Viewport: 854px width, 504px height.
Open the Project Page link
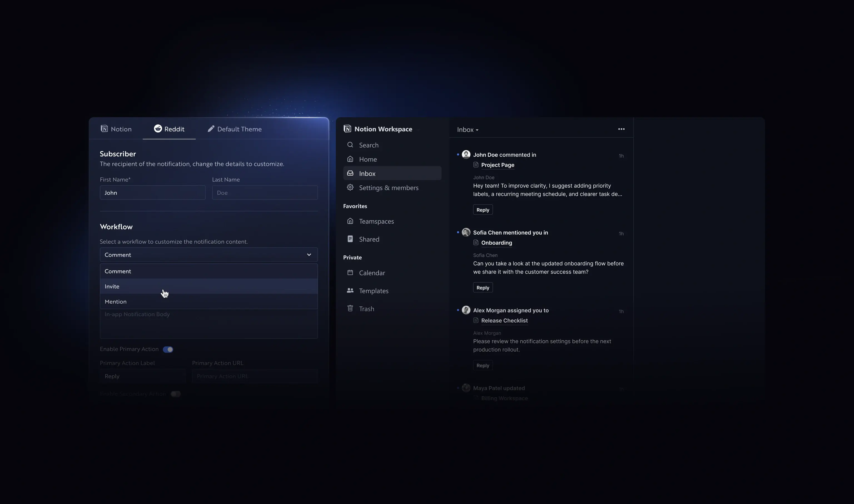tap(498, 165)
